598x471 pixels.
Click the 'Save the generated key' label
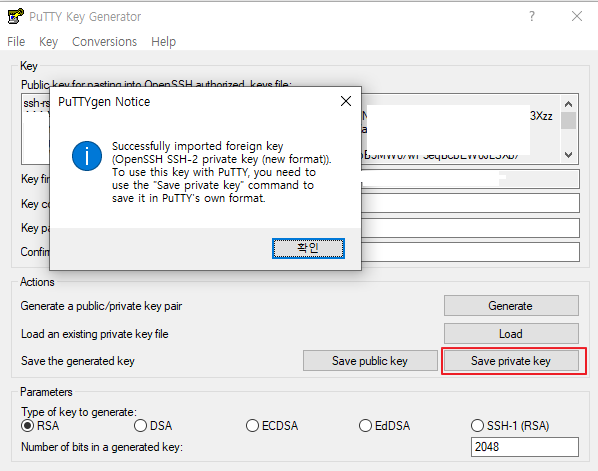point(78,361)
